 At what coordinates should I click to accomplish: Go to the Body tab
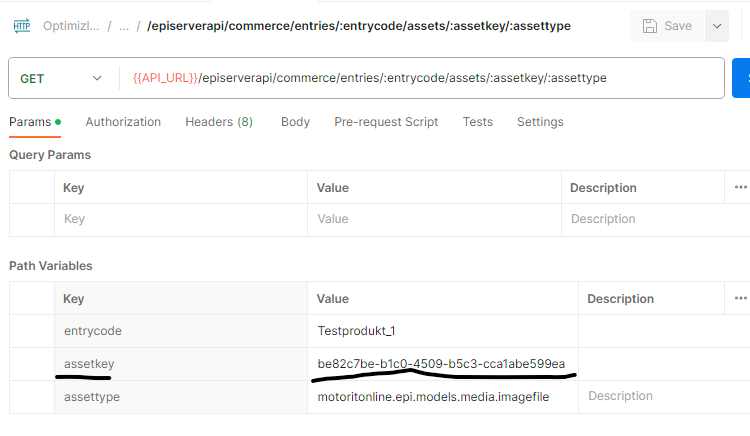tap(295, 122)
